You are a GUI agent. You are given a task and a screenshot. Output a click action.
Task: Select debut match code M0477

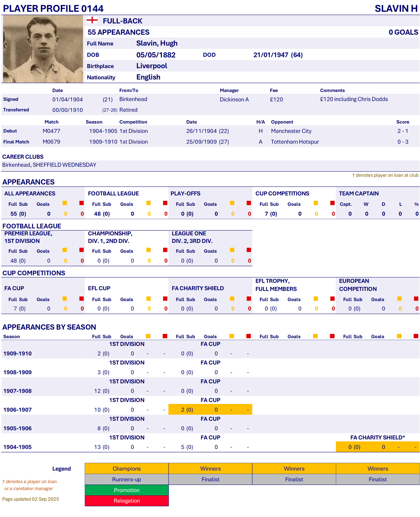[51, 131]
